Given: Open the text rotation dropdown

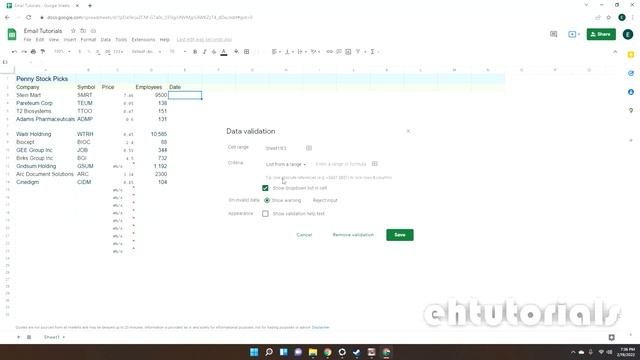Looking at the screenshot, I should [315, 52].
